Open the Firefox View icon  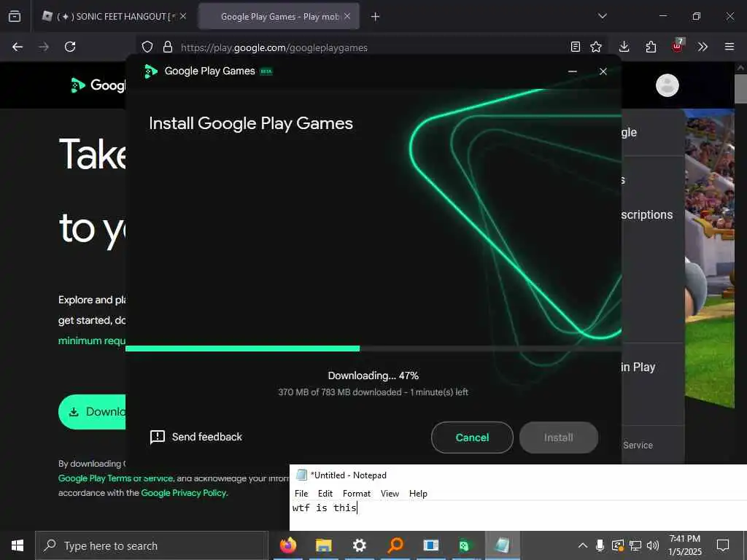click(15, 16)
